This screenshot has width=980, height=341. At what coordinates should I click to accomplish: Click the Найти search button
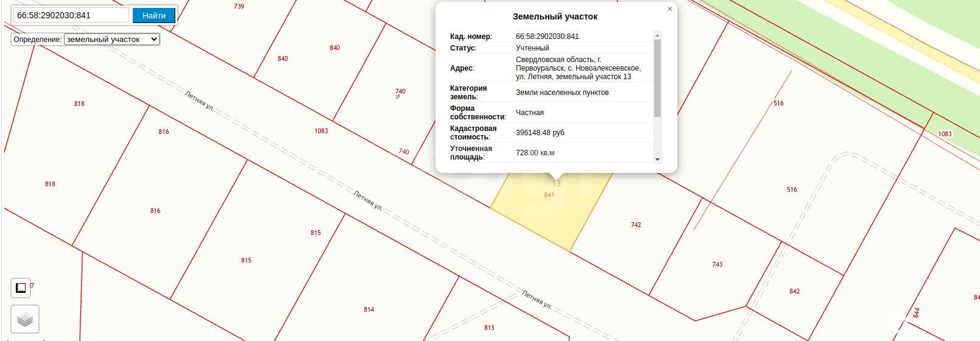(x=154, y=15)
